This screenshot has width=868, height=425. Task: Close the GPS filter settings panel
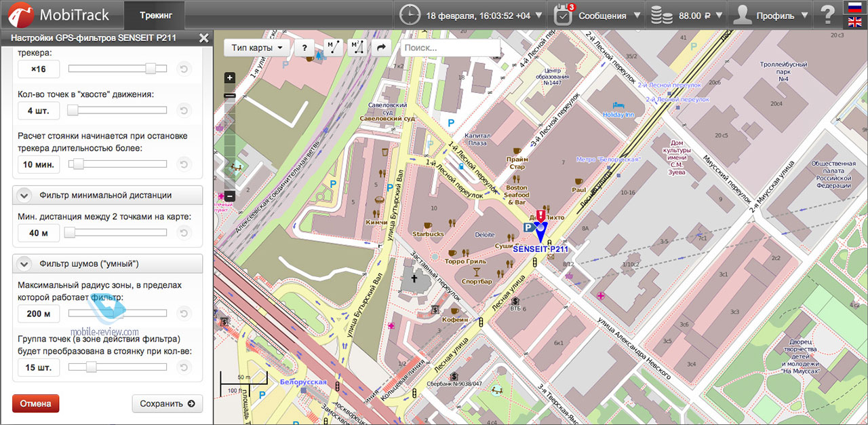pyautogui.click(x=203, y=38)
